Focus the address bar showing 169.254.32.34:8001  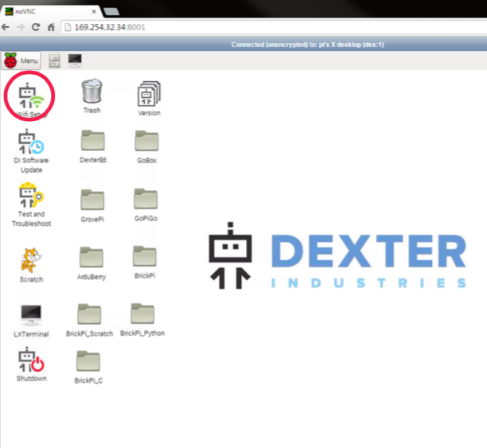(x=274, y=27)
